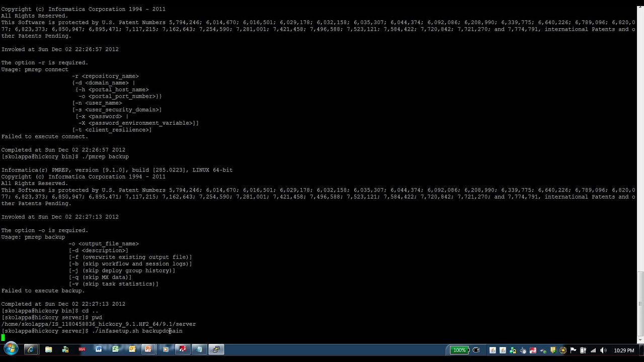Click '[-n <user_name>' option line
The width and height of the screenshot is (644, 362).
click(97, 103)
